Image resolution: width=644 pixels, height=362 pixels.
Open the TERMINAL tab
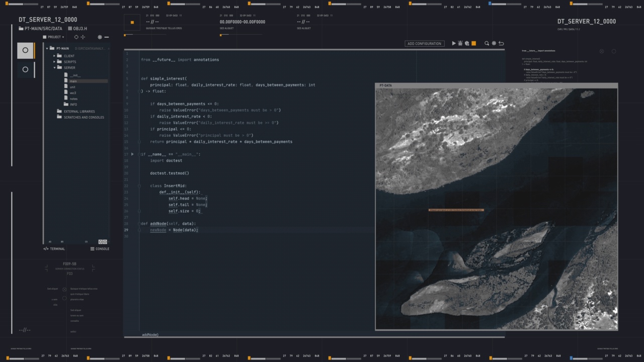point(54,249)
